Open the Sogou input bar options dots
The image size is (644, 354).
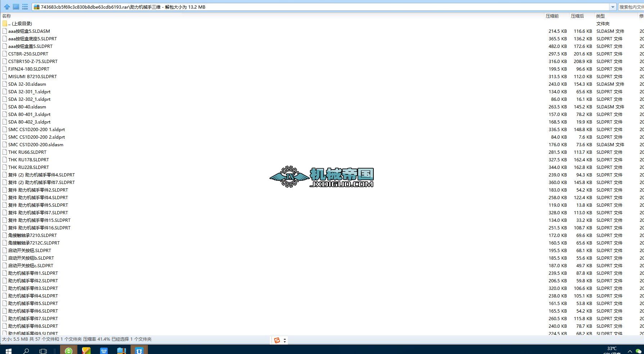(x=285, y=340)
